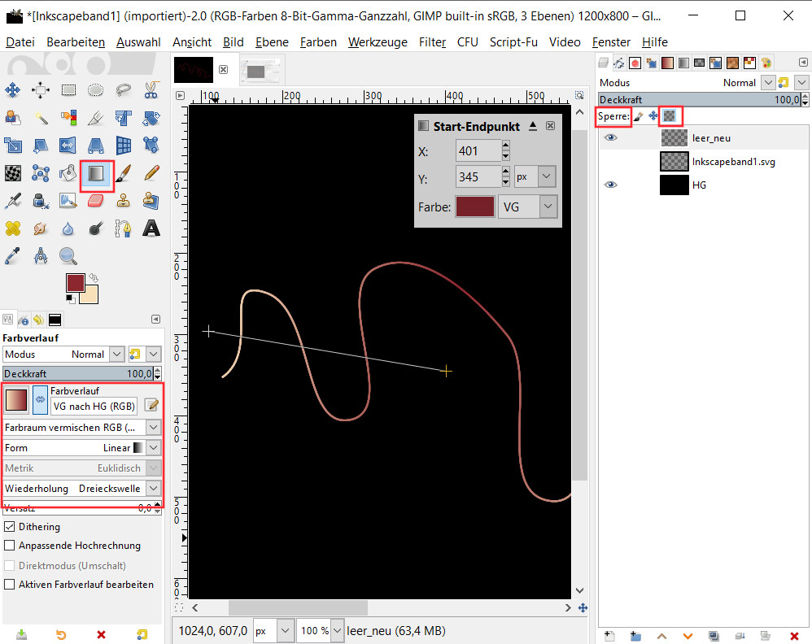812x644 pixels.
Task: Enable Aktiven Farbverlauf bearbeiten checkbox
Action: tap(10, 584)
